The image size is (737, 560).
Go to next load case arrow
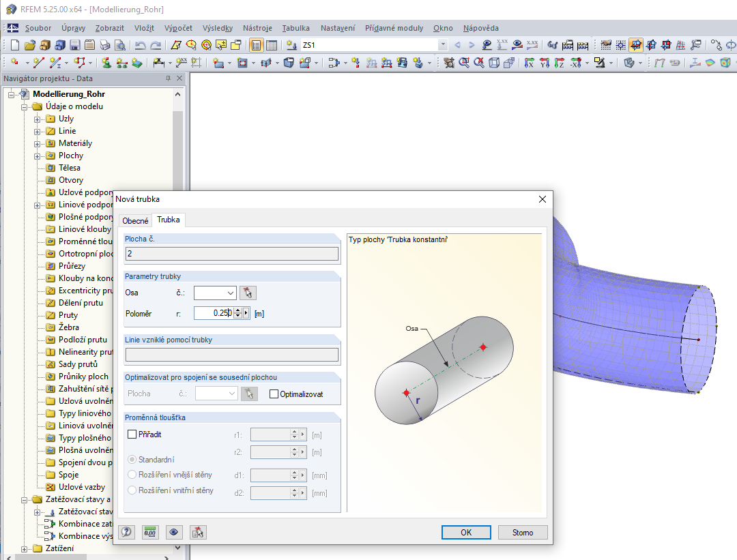pyautogui.click(x=472, y=45)
